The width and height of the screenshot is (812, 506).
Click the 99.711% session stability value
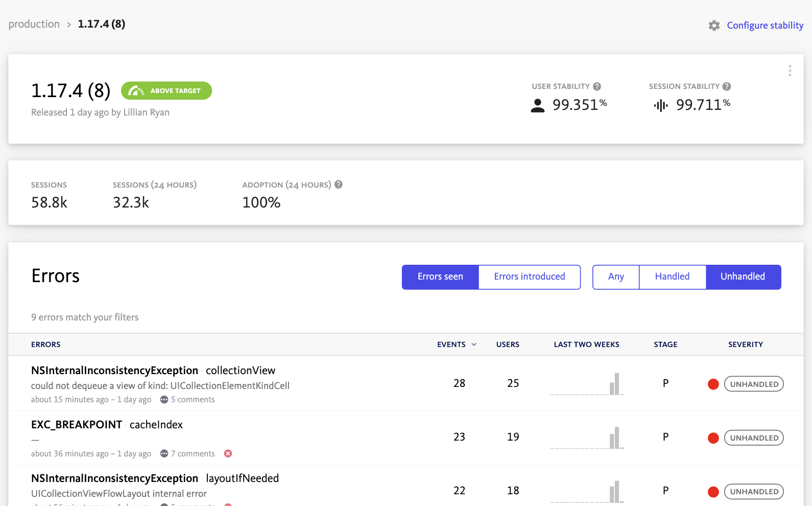point(703,105)
